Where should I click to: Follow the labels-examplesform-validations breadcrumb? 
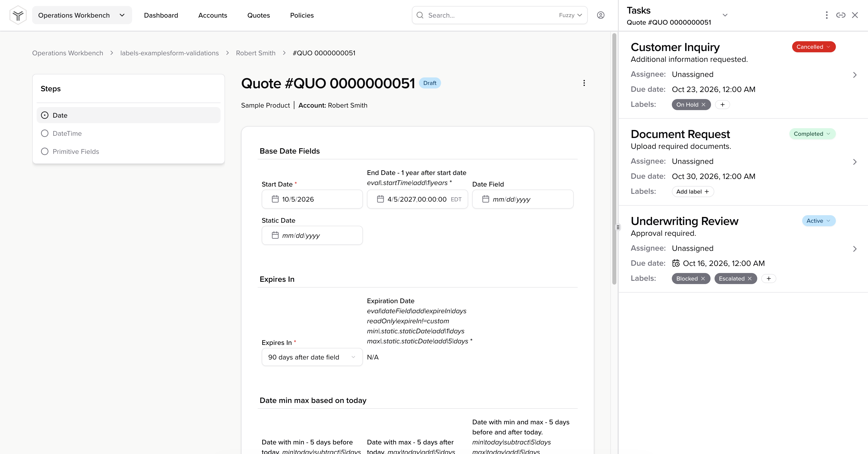(170, 53)
